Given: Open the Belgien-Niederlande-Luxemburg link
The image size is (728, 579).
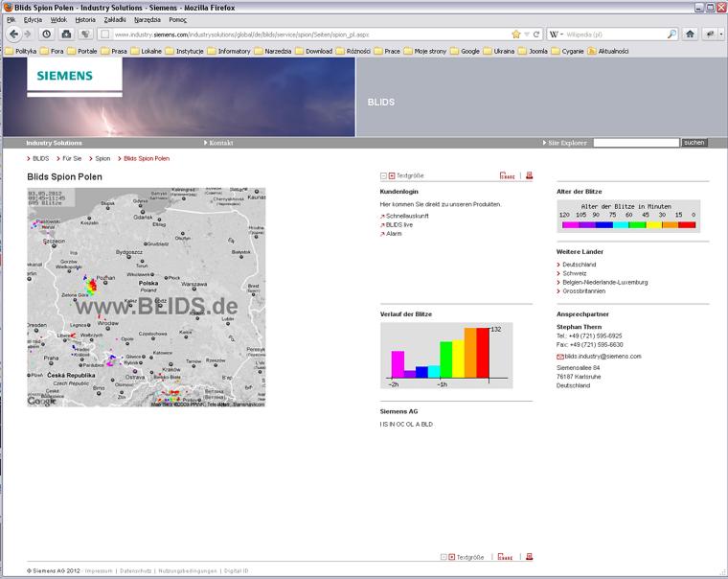Looking at the screenshot, I should 605,282.
